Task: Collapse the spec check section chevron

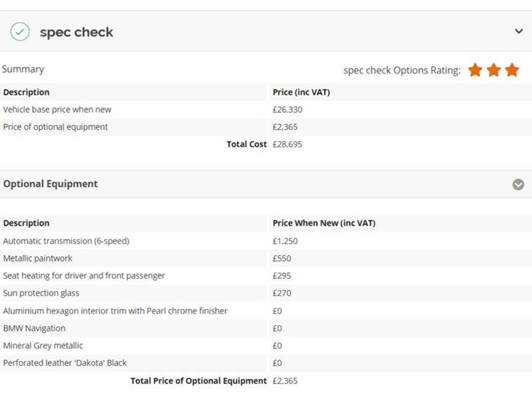Action: coord(519,31)
